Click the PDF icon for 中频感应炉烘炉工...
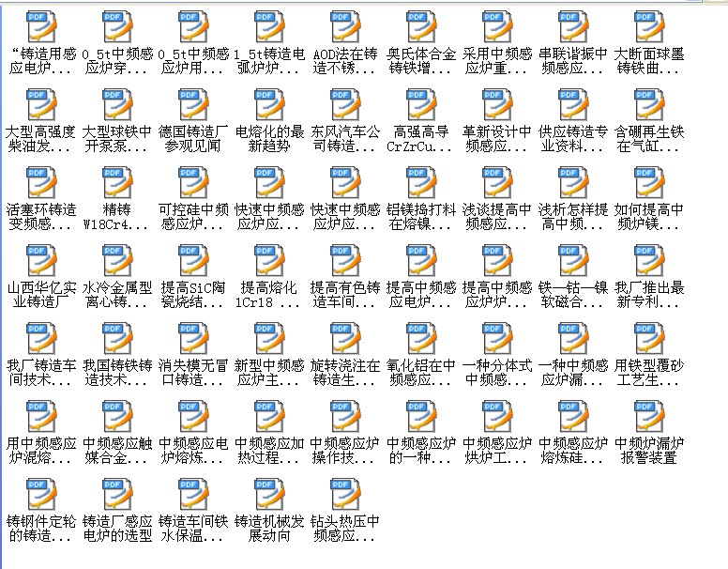This screenshot has height=569, width=728. (x=497, y=416)
